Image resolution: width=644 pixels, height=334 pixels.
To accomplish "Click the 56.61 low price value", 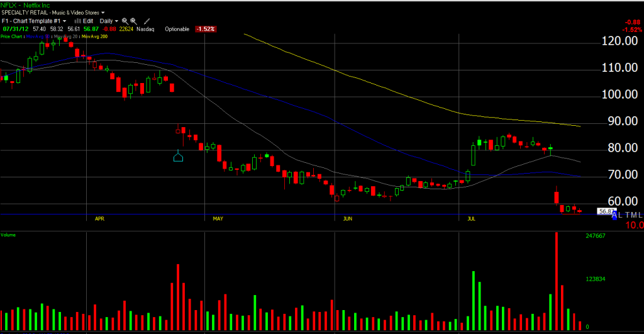I will coord(74,29).
